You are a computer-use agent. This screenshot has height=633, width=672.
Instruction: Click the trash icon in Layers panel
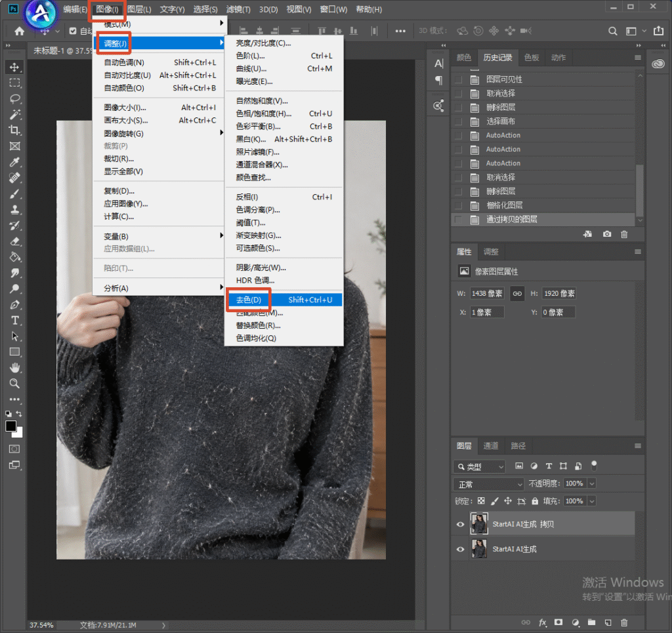(624, 623)
